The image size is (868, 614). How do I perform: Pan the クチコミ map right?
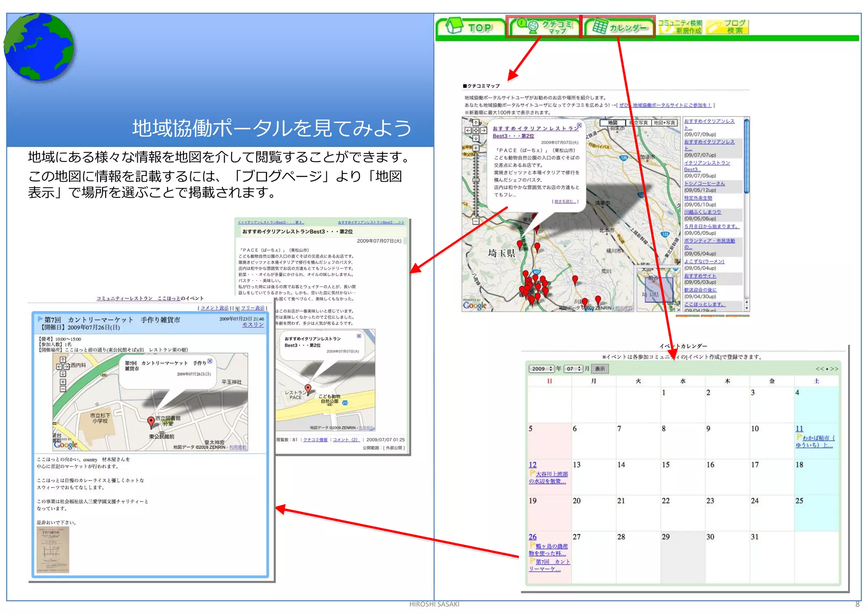484,131
